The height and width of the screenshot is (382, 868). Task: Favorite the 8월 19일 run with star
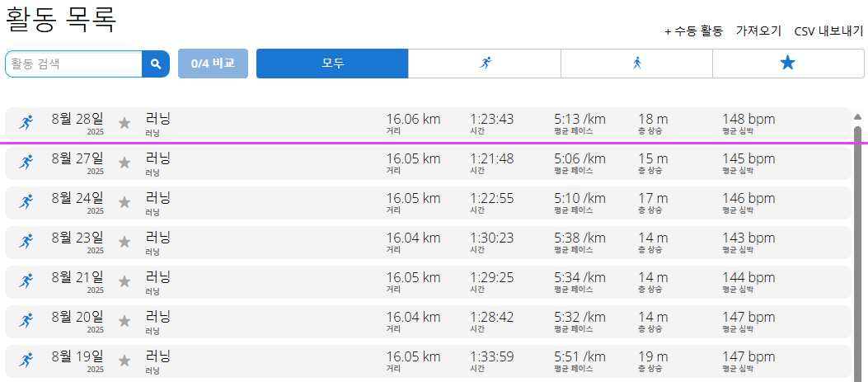coord(124,361)
